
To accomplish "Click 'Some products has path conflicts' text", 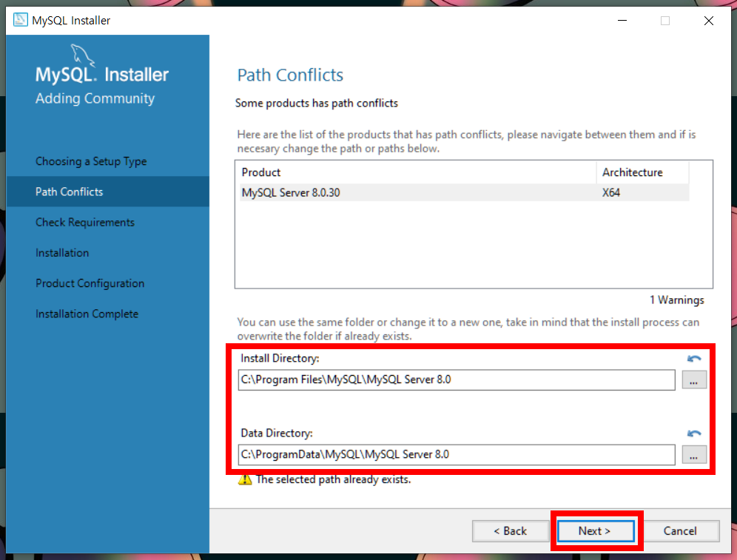I will tap(316, 104).
